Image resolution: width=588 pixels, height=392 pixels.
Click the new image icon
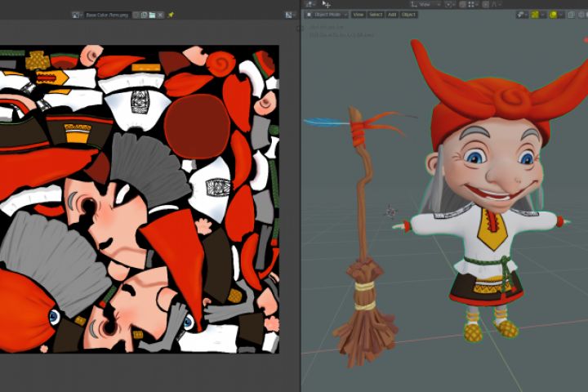tap(144, 15)
